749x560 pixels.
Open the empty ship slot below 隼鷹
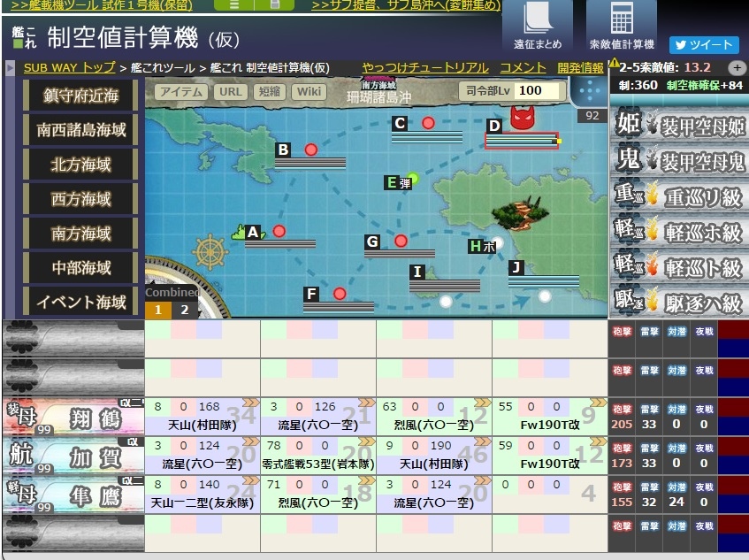pyautogui.click(x=73, y=533)
